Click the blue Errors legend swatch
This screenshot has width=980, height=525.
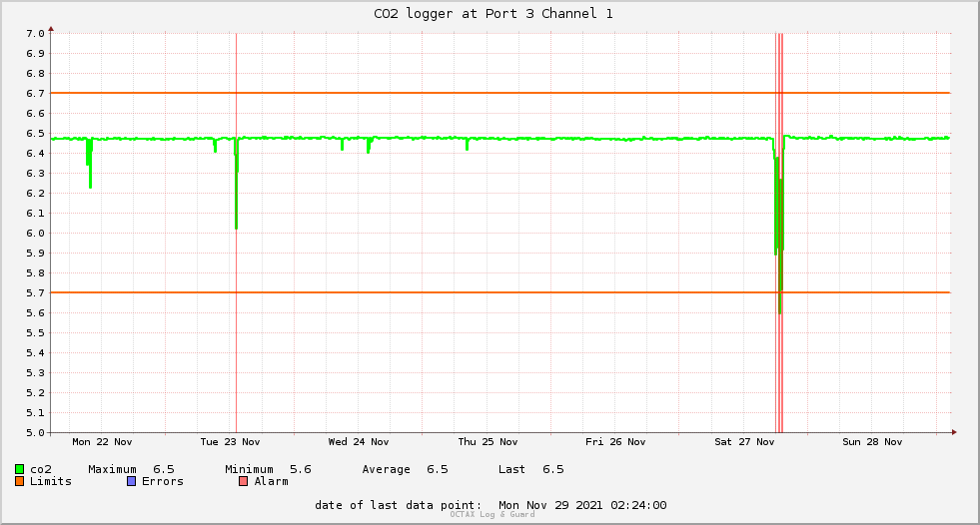(x=131, y=481)
